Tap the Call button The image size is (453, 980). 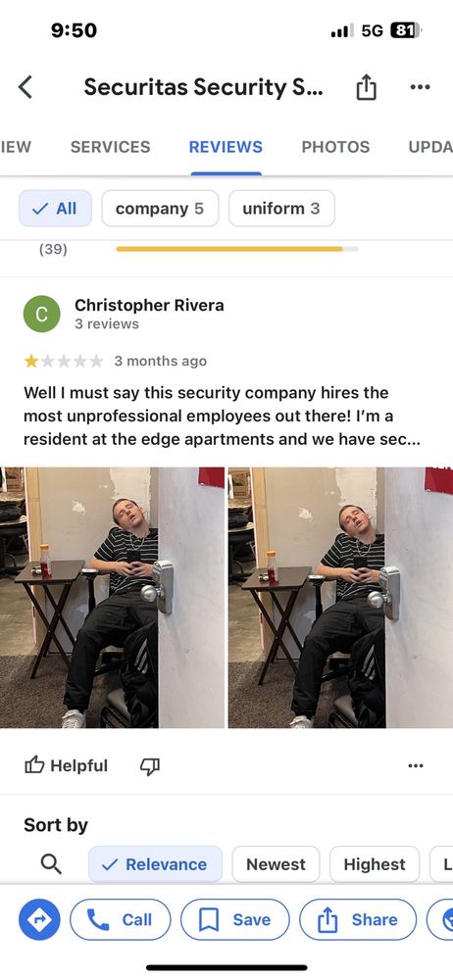(x=121, y=919)
